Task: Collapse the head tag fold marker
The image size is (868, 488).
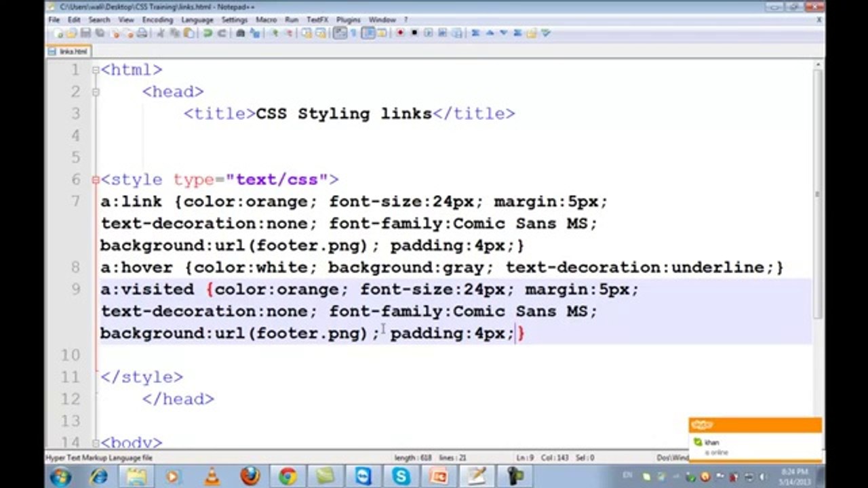Action: [x=96, y=91]
